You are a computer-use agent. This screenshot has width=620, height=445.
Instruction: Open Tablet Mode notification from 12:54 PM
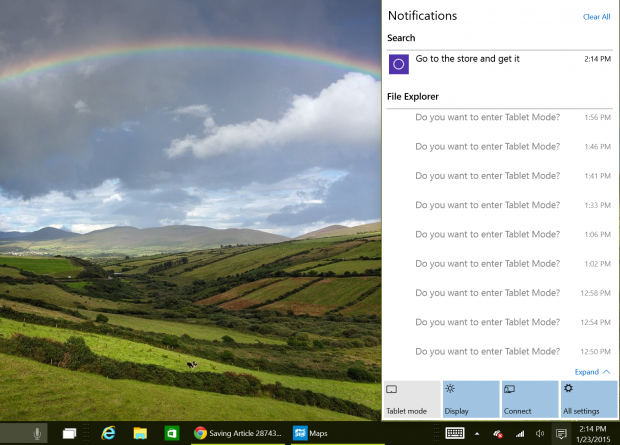click(x=500, y=322)
